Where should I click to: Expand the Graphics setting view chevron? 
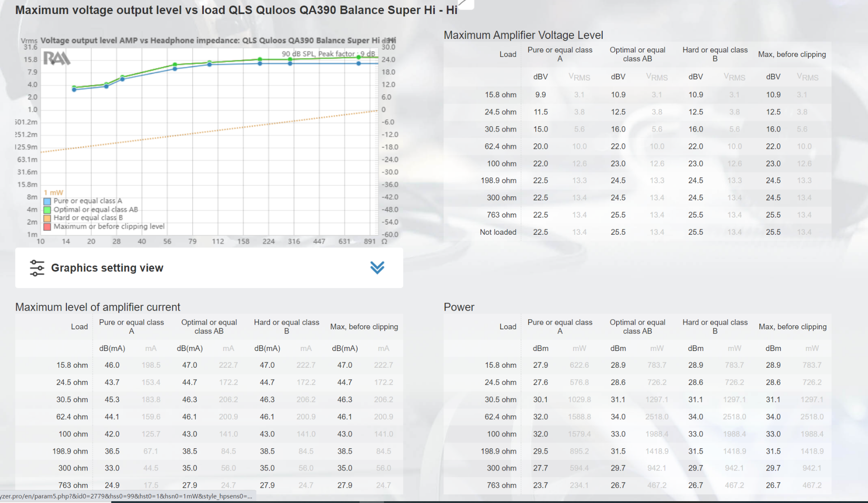[377, 268]
